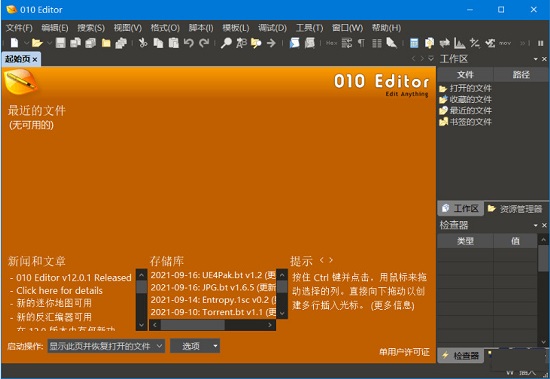
Task: Open the tab list dropdown triangle
Action: click(431, 59)
